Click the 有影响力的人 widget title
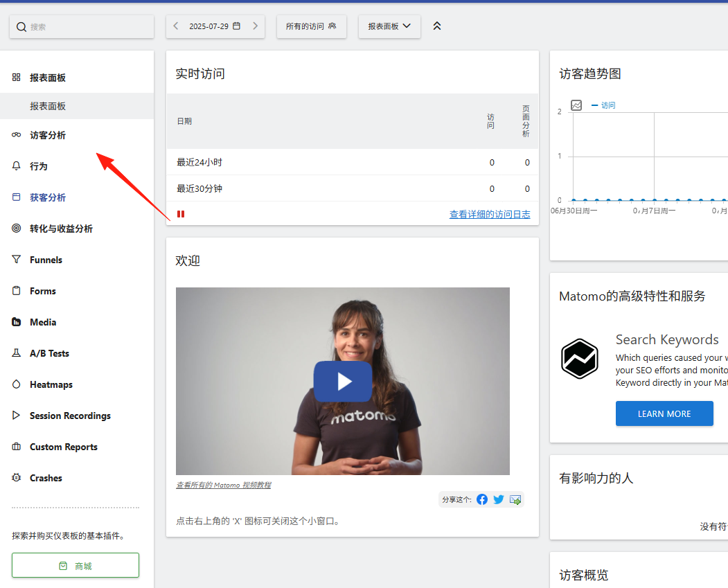The height and width of the screenshot is (588, 728). [596, 479]
